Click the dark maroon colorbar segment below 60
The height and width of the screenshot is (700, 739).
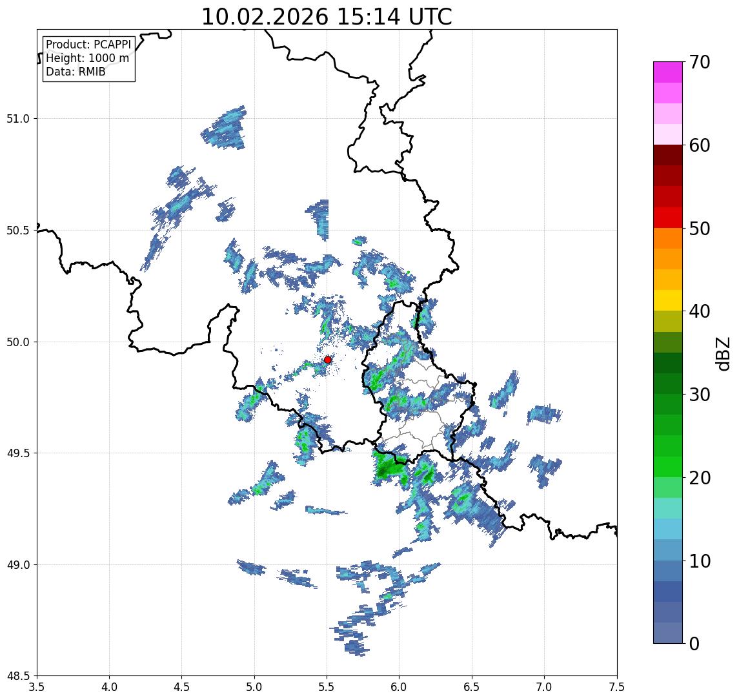point(668,155)
